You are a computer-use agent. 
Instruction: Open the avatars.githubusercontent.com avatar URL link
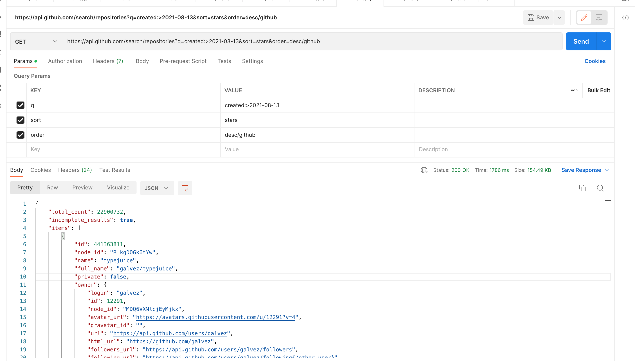click(215, 317)
